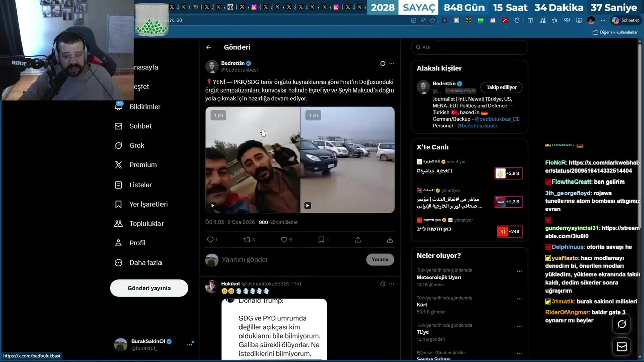Open Hakikat's profile name link
Viewport: 644px width, 362px height.
231,284
